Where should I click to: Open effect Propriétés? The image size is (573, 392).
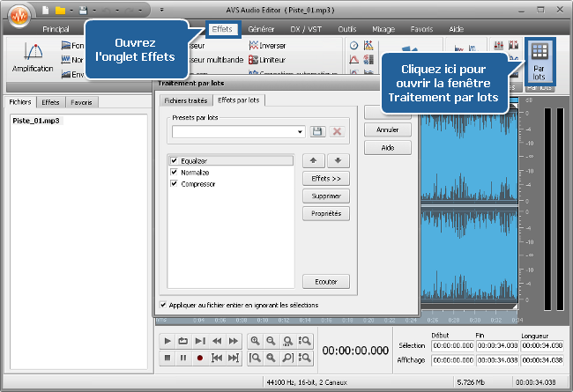pyautogui.click(x=326, y=213)
